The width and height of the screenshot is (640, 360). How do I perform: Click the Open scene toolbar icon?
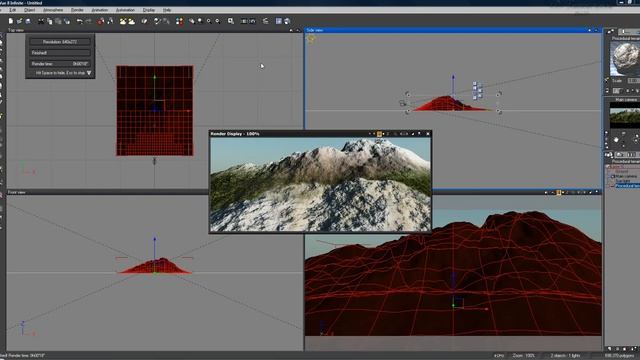coord(19,21)
